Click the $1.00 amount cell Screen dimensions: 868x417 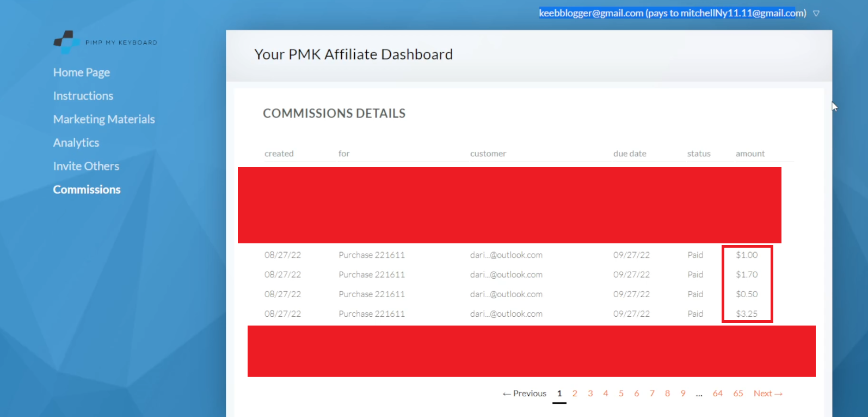coord(747,255)
